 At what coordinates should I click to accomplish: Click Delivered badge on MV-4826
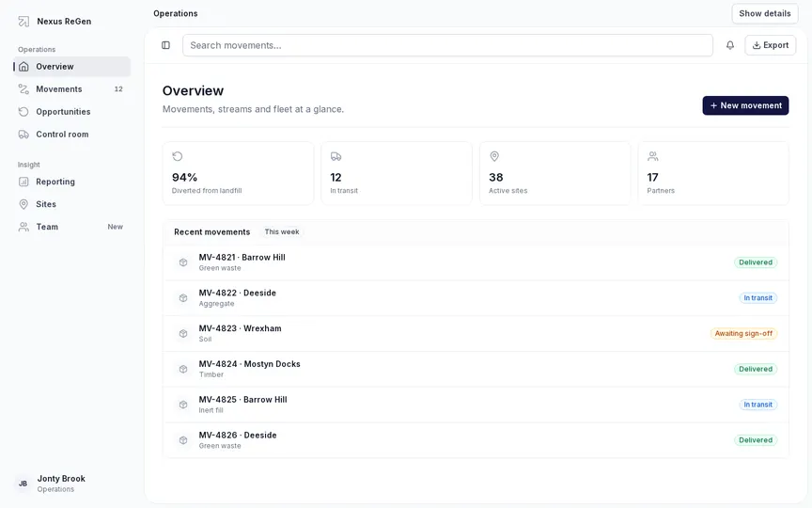755,440
